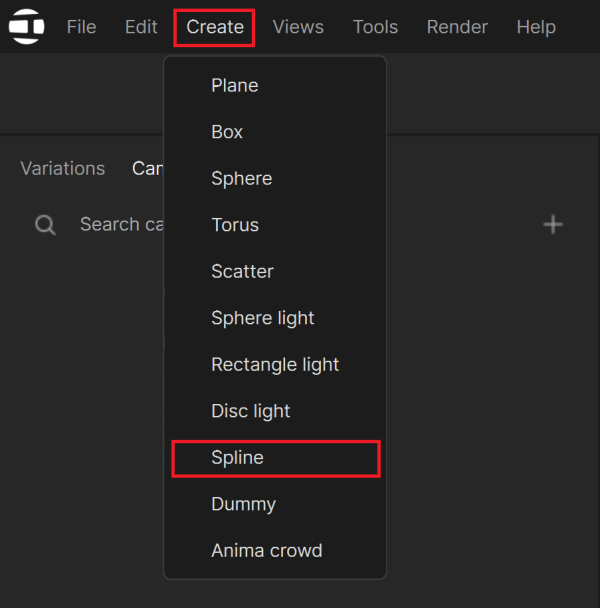Click the highlighted Create menu
The image size is (600, 608).
214,28
